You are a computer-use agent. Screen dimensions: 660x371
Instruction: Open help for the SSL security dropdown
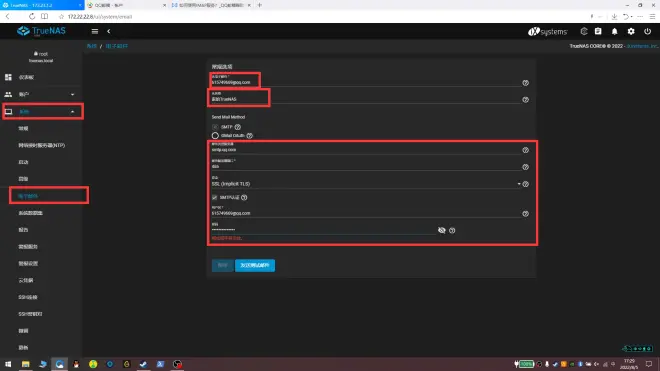[x=525, y=184]
